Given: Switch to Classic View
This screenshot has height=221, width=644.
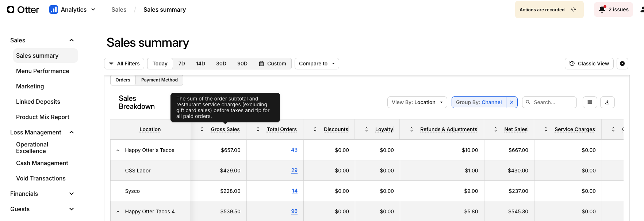Looking at the screenshot, I should (x=589, y=64).
